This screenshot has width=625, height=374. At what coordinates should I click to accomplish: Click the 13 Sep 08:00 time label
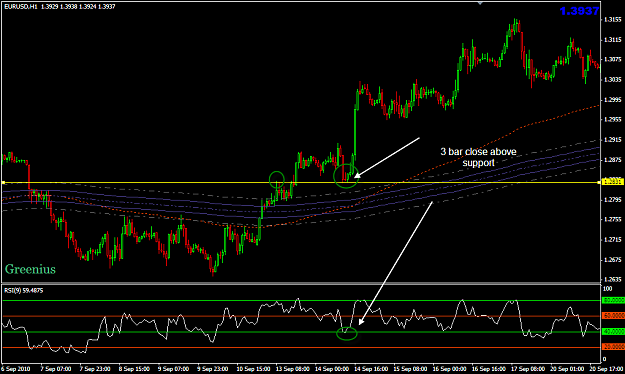pyautogui.click(x=293, y=369)
